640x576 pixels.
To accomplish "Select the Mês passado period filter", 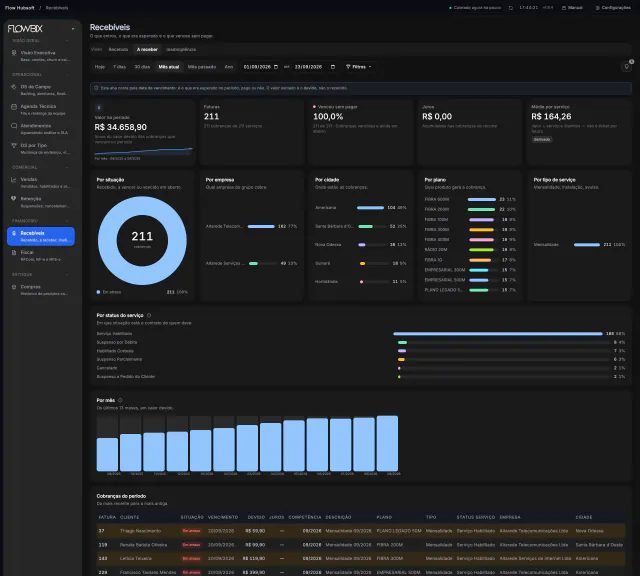I will [202, 67].
